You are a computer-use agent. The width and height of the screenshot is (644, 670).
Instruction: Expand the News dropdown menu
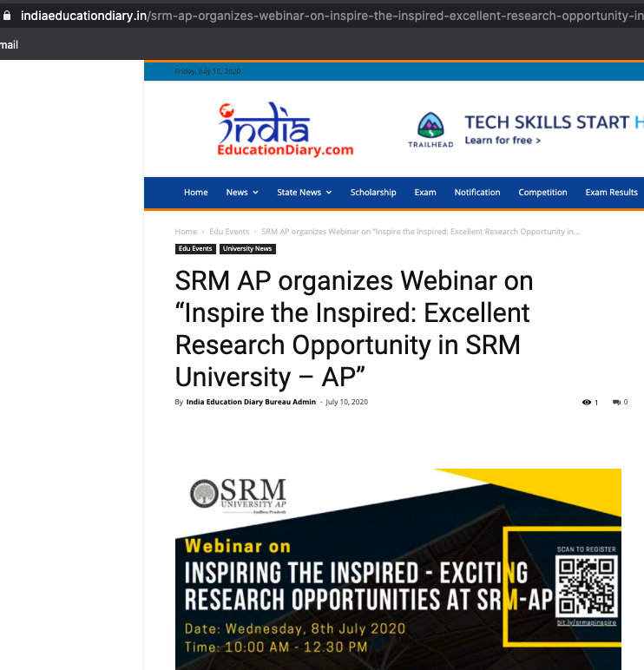(x=242, y=193)
